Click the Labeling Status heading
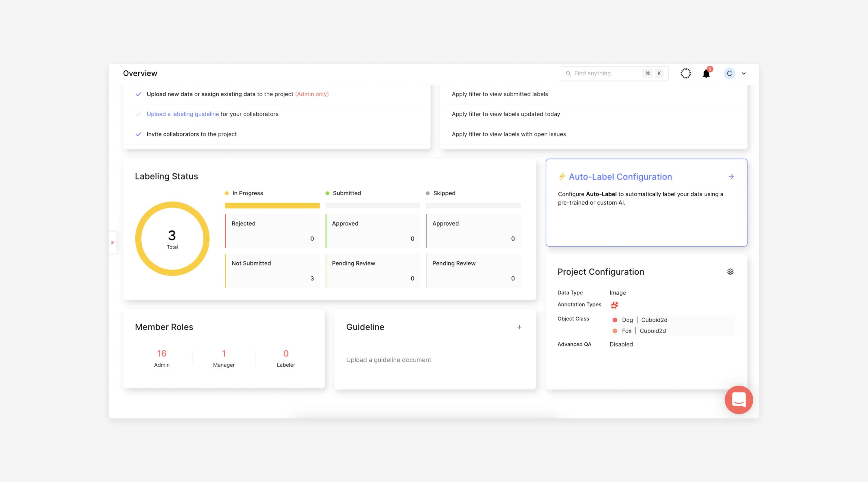The image size is (868, 482). pyautogui.click(x=166, y=177)
